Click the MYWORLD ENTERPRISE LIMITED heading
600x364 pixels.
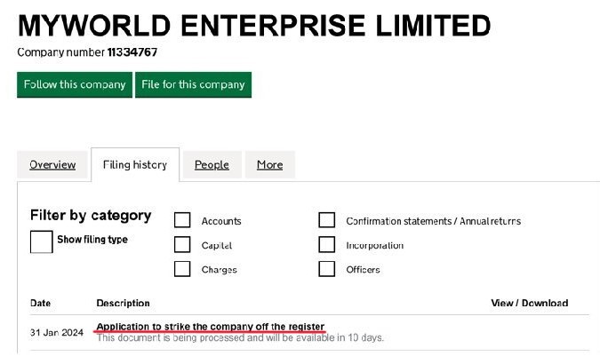pos(254,26)
